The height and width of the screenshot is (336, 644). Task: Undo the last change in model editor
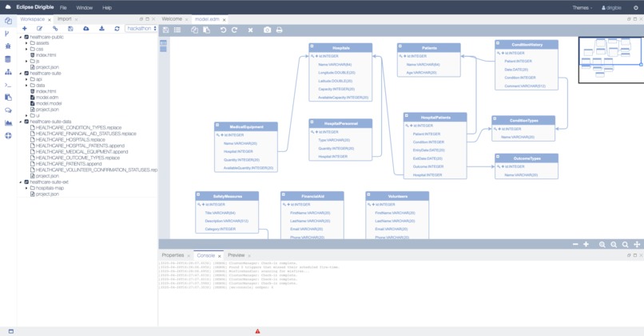click(223, 30)
